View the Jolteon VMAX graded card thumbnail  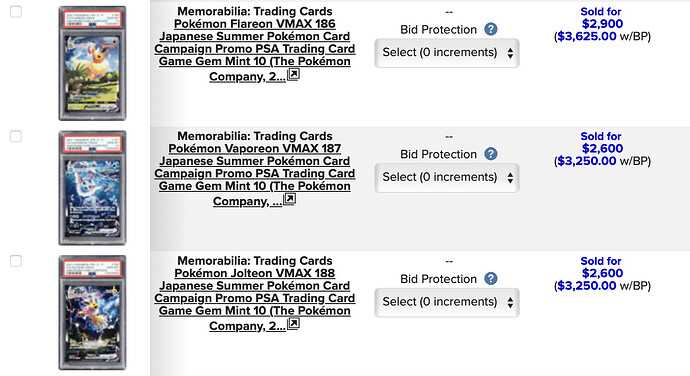92,312
